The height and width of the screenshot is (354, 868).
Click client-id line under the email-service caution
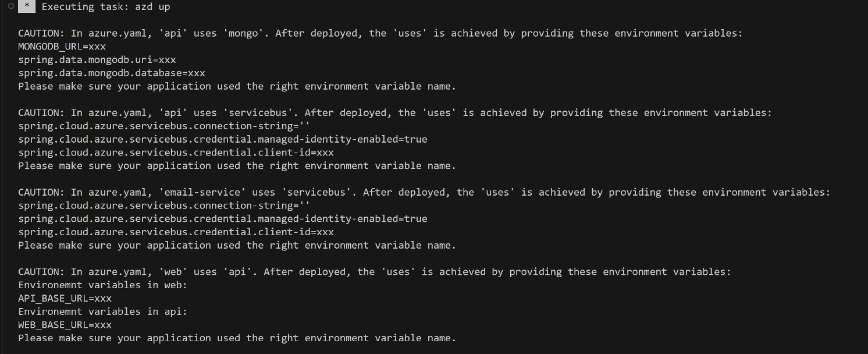(176, 232)
